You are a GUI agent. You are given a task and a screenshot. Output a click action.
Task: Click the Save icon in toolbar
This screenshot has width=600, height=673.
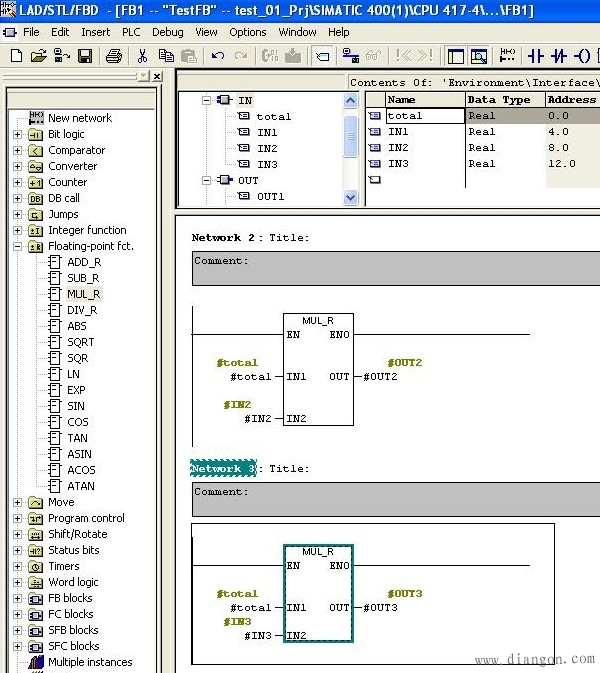(x=85, y=56)
